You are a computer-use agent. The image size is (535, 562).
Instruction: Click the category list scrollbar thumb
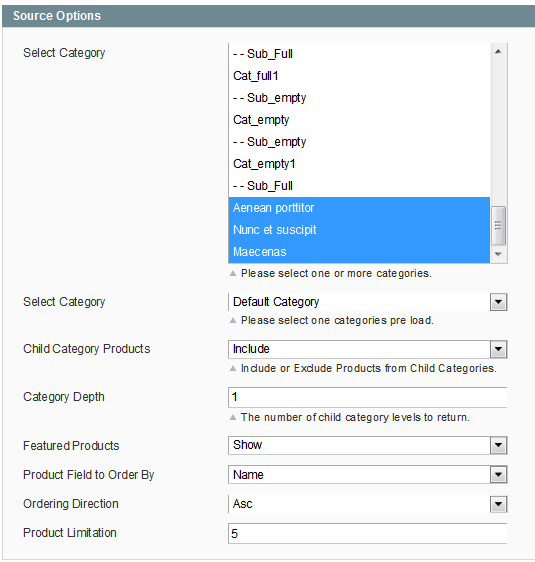498,225
